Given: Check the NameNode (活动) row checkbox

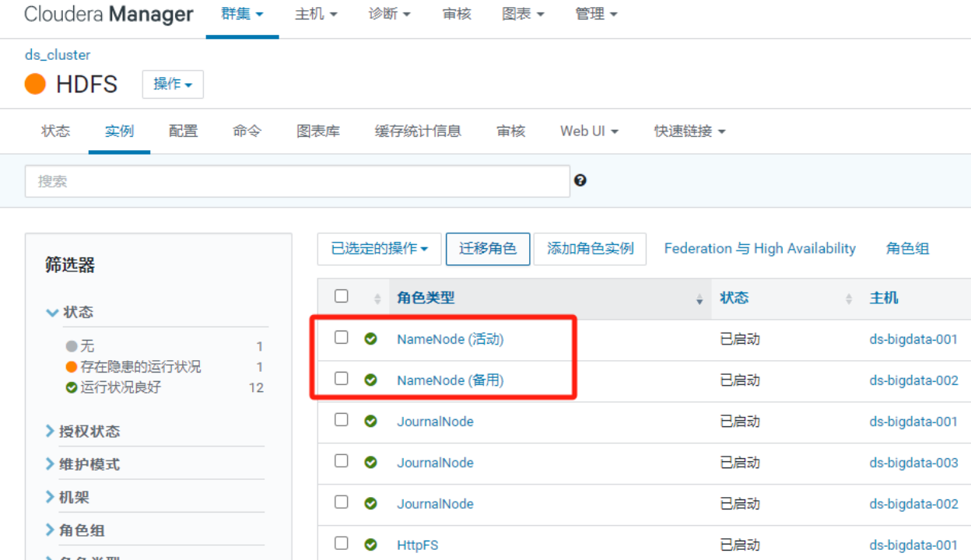Looking at the screenshot, I should [341, 337].
